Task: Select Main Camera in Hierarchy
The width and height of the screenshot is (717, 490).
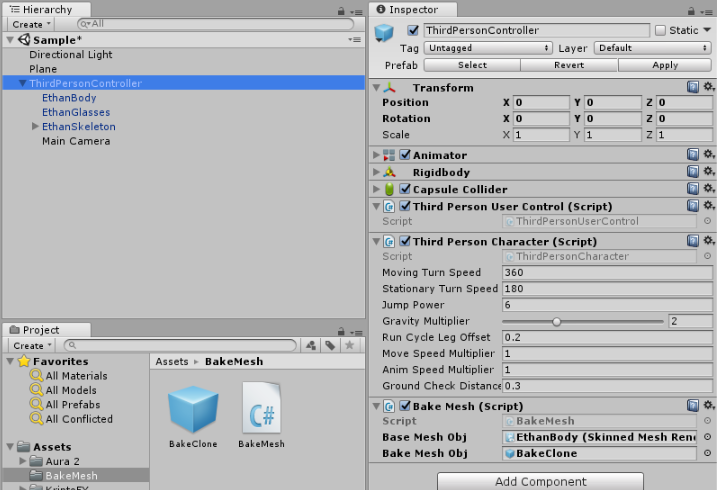Action: click(x=76, y=141)
